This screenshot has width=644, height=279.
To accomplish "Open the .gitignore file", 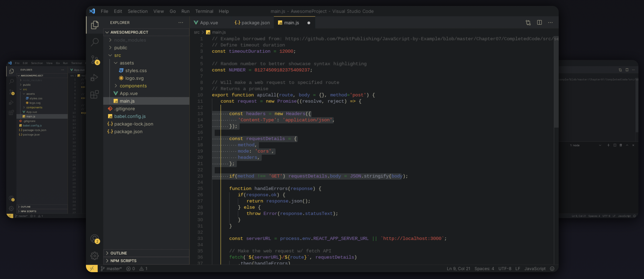I will (146, 109).
